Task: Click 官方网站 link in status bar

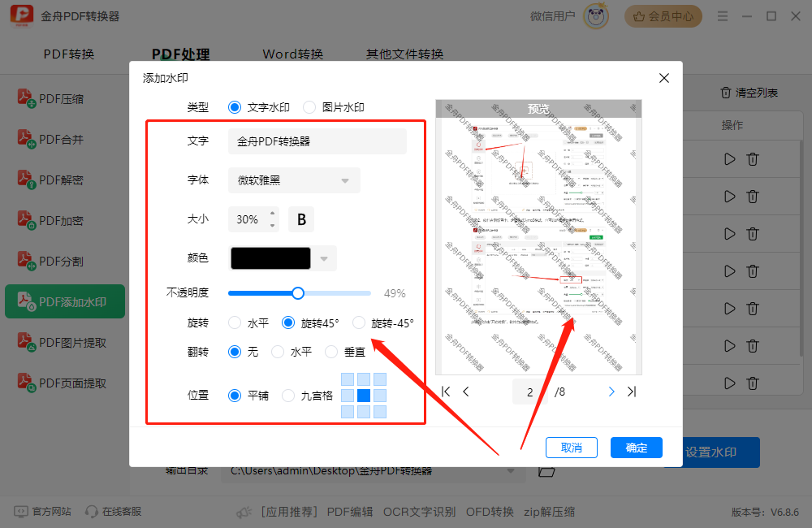Action: click(x=42, y=512)
